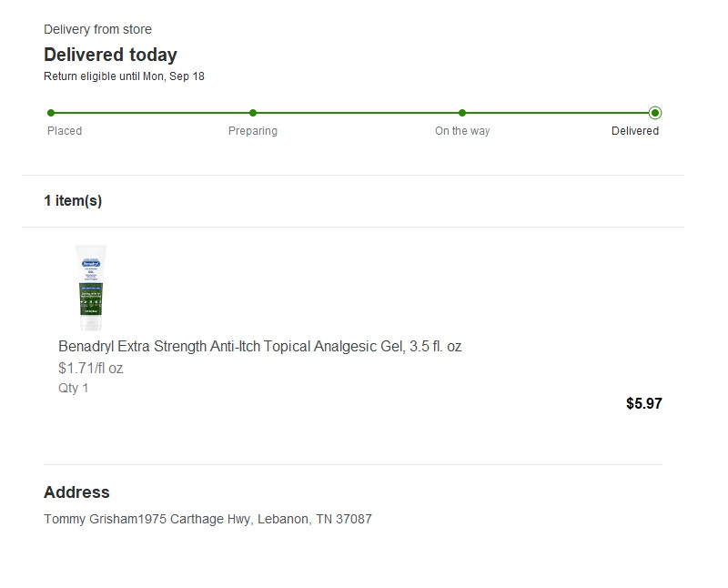Click the On the way step dot

(462, 113)
